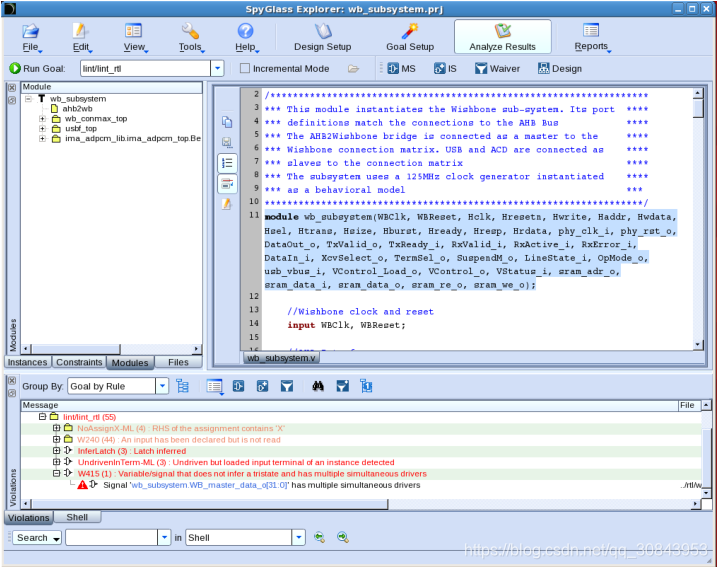718x569 pixels.
Task: Switch to the Violations tab
Action: pos(28,518)
